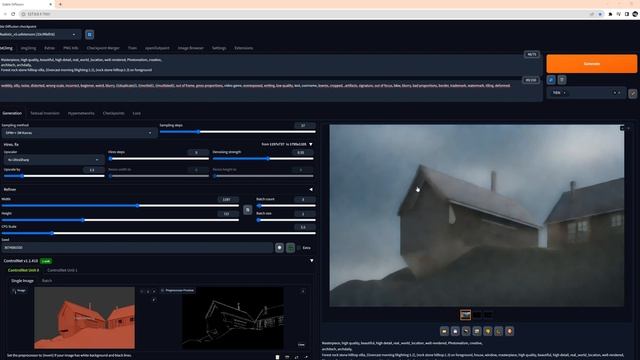Open the Image Browser tab
Viewport: 640px width, 360px height.
click(191, 48)
